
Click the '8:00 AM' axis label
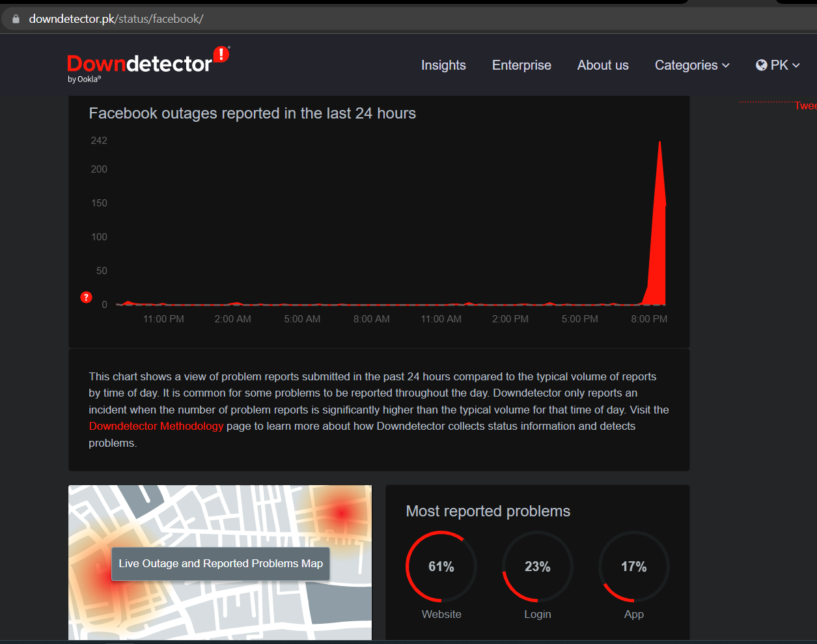pos(372,319)
